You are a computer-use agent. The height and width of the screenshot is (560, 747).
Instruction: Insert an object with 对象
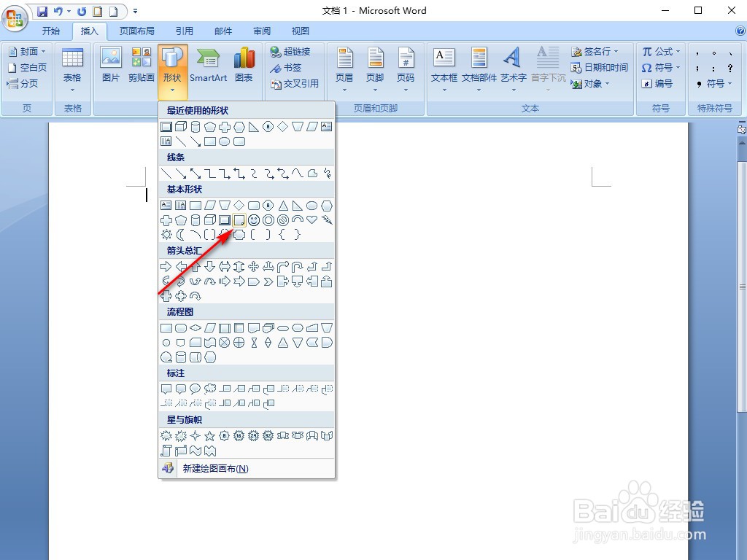590,84
